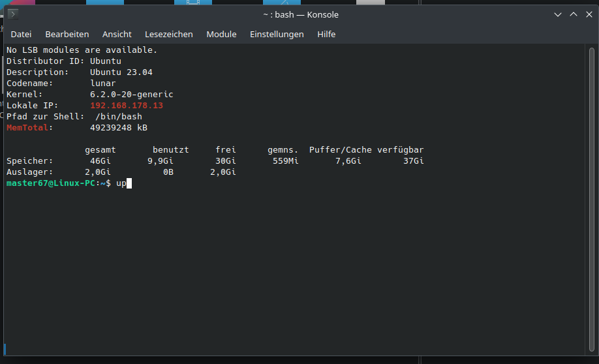Click the Konsole window title text
Image resolution: width=599 pixels, height=364 pixels.
coord(301,14)
